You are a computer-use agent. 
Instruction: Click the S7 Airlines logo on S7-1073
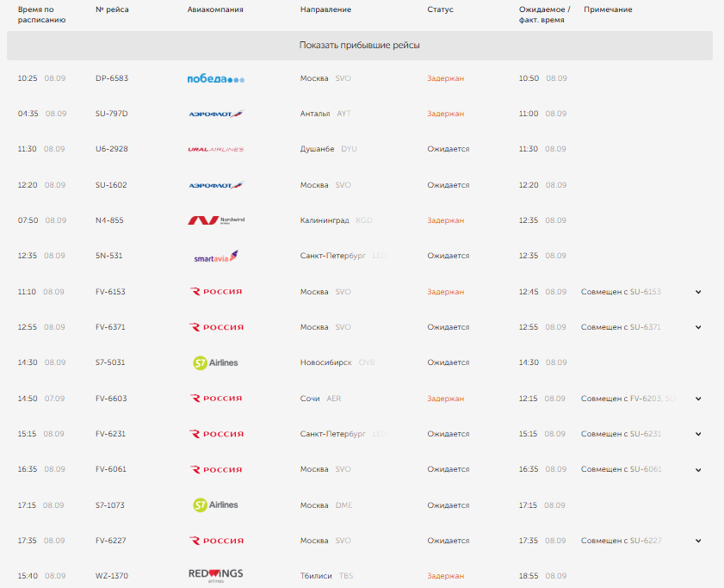tap(215, 505)
